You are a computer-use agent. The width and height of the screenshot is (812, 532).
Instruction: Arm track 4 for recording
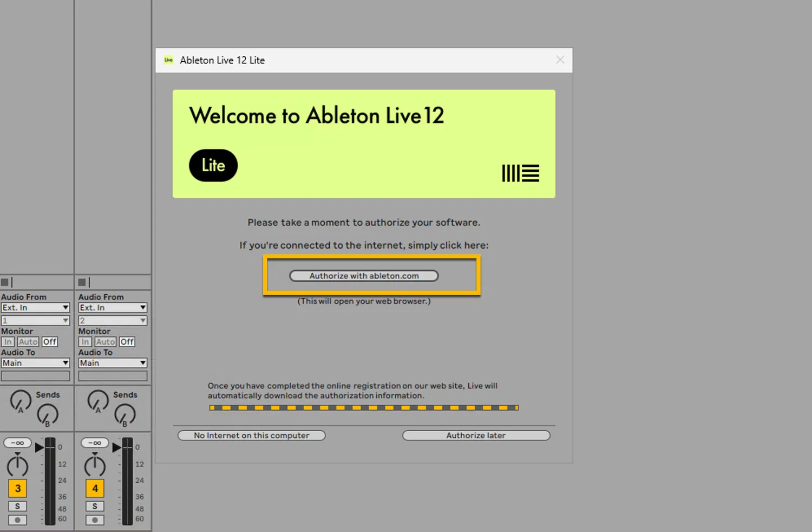coord(95,520)
